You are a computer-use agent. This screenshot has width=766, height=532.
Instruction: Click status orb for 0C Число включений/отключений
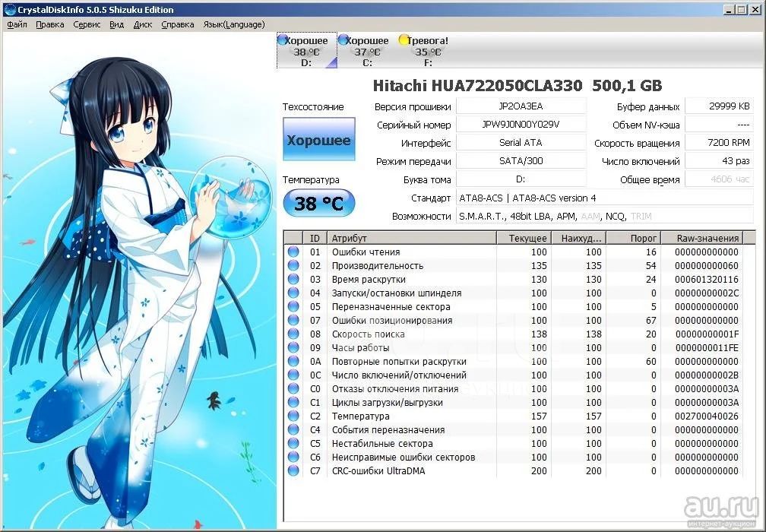[293, 375]
